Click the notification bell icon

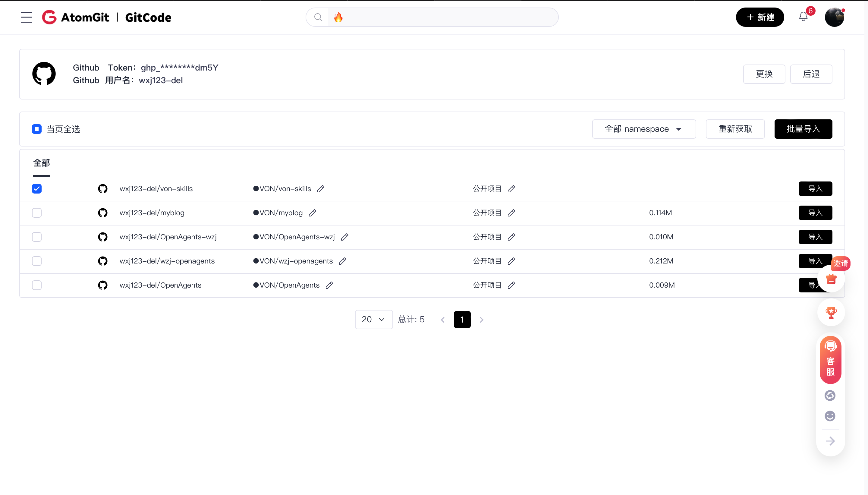pyautogui.click(x=803, y=17)
